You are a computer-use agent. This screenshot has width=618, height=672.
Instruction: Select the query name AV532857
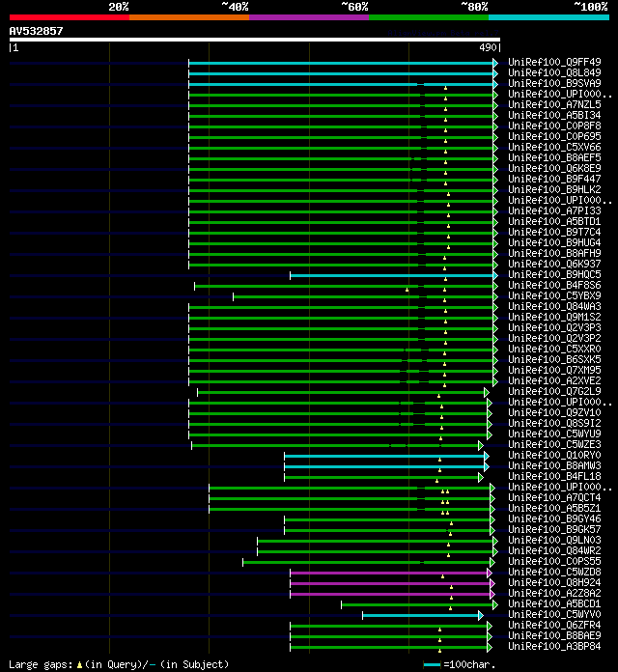coord(36,31)
